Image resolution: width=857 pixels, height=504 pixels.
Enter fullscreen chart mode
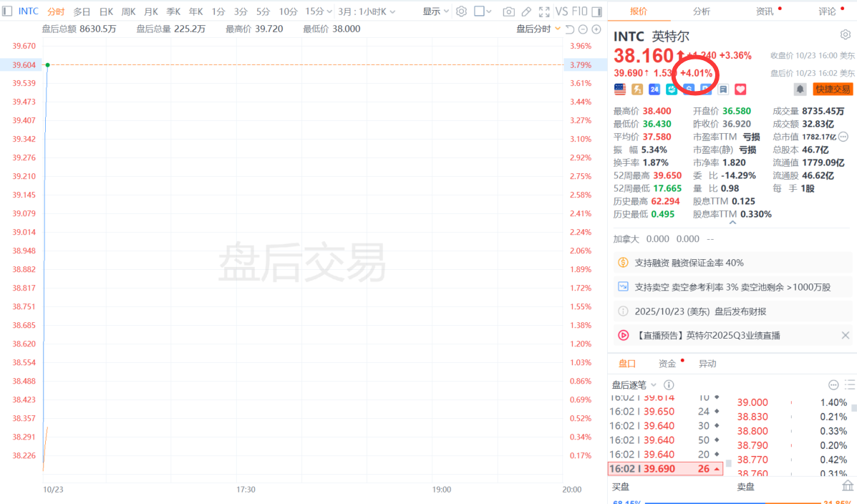(543, 11)
